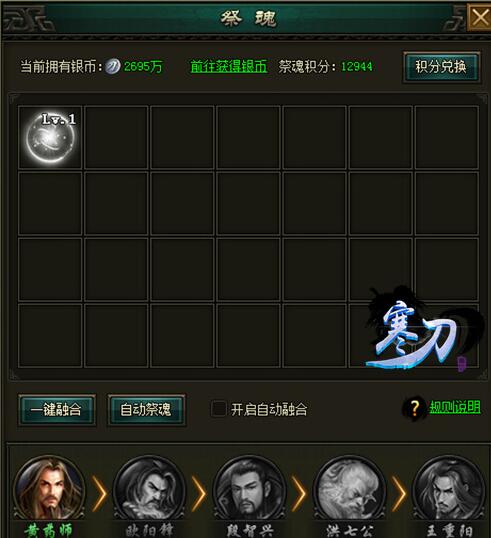The width and height of the screenshot is (491, 538).
Task: Click the 一键融合 button
Action: pyautogui.click(x=57, y=410)
